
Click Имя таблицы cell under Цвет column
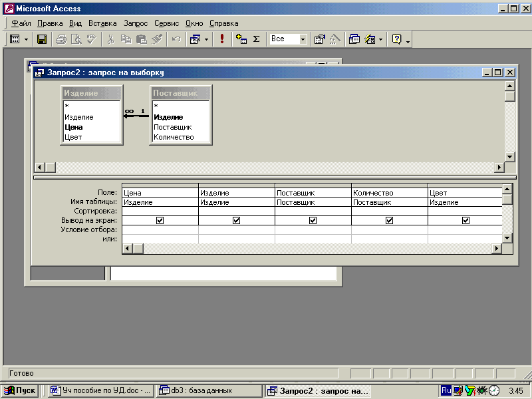(465, 202)
